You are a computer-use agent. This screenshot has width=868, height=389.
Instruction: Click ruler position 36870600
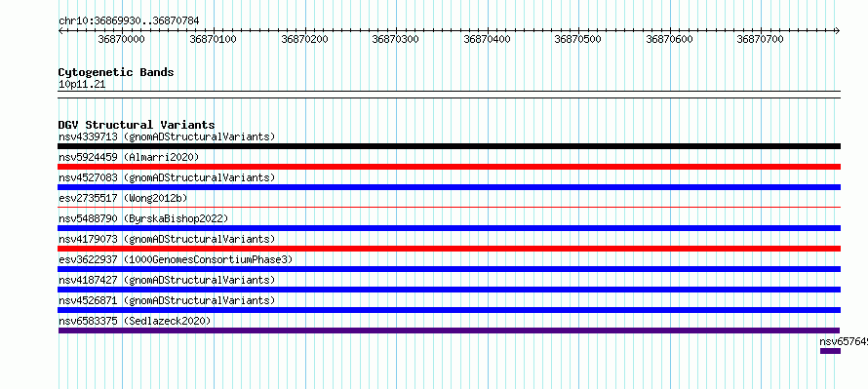pos(669,39)
